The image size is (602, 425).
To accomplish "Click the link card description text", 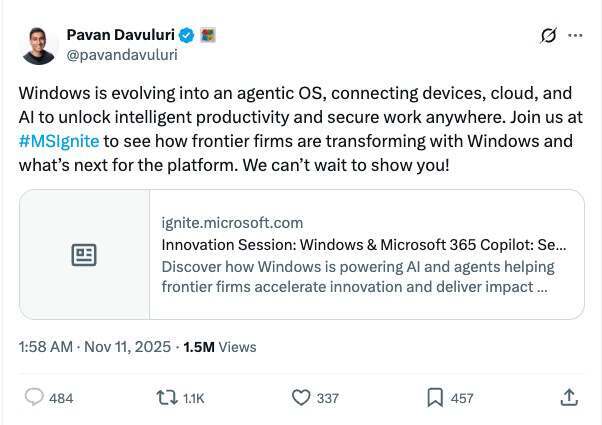I will [x=357, y=277].
